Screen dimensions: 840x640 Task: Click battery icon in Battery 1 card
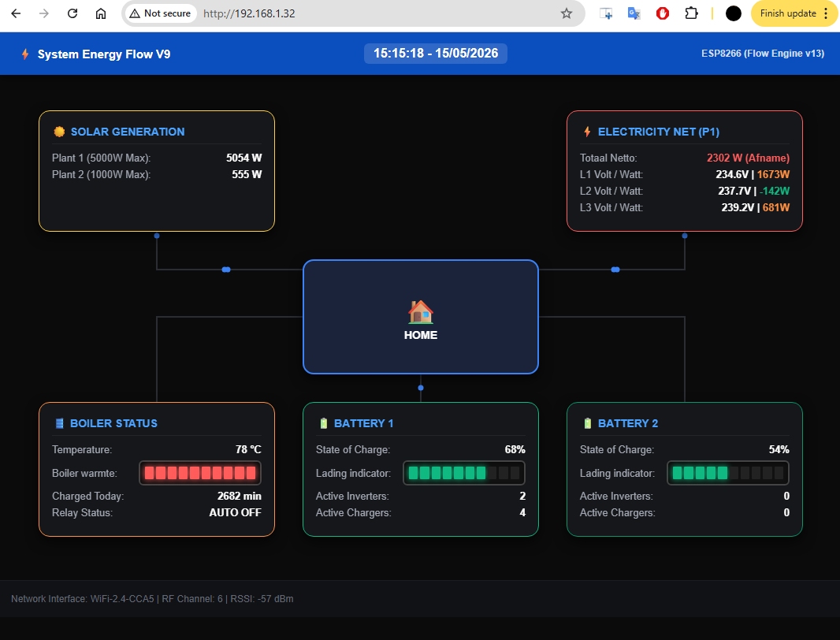[x=324, y=423]
